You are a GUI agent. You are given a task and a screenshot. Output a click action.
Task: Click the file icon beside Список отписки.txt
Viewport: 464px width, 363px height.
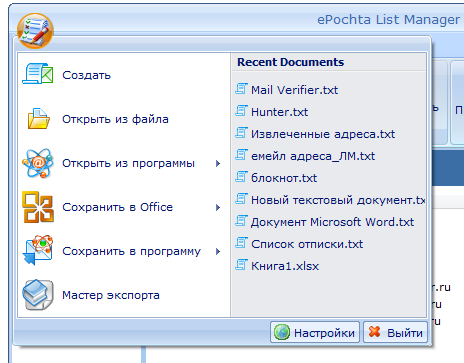tap(241, 243)
